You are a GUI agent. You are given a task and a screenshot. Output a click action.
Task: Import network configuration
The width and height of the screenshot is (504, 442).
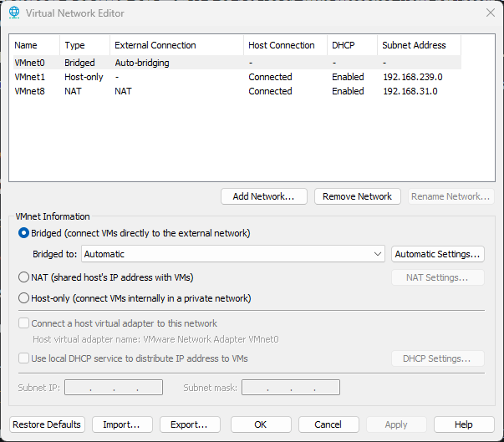coord(122,424)
